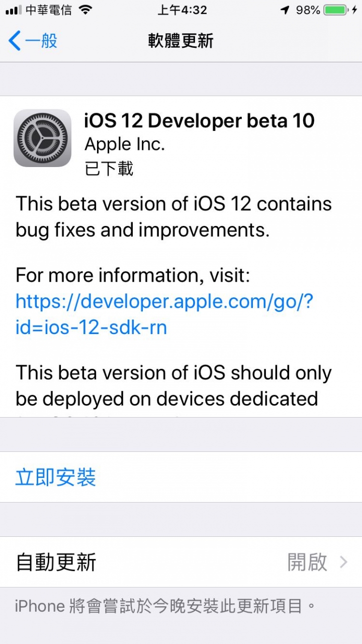Tap the 98% battery percentage
362x644 pixels.
pos(308,10)
